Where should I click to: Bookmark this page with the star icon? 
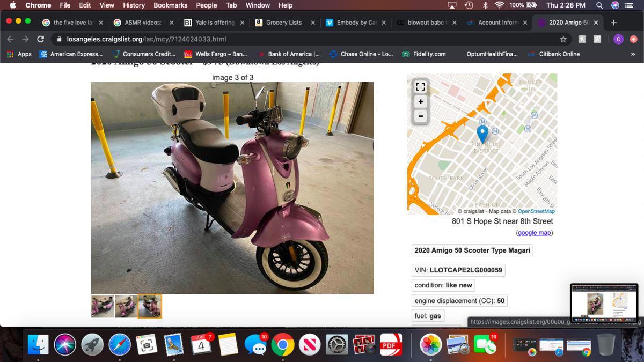click(563, 39)
